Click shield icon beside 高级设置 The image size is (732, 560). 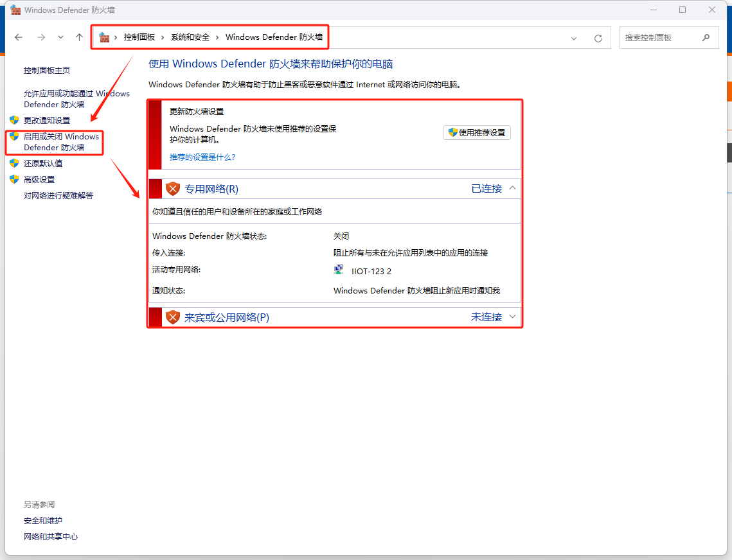click(14, 179)
